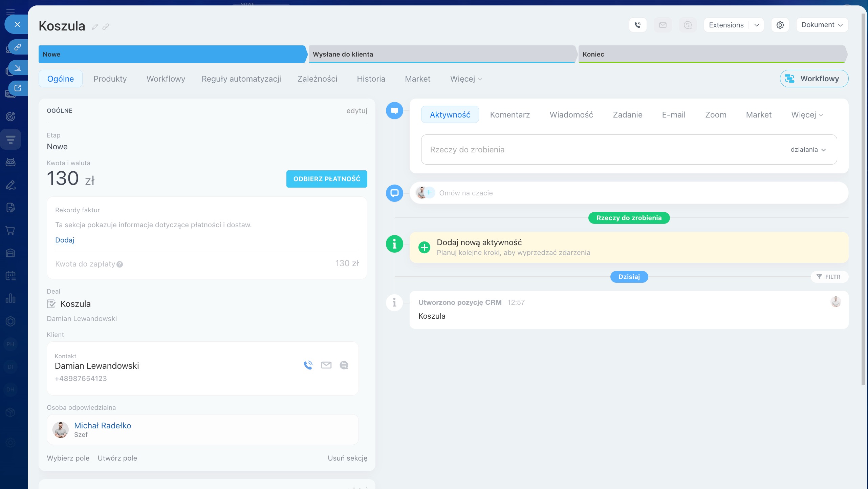
Task: Open the Dokument dropdown
Action: tap(822, 25)
